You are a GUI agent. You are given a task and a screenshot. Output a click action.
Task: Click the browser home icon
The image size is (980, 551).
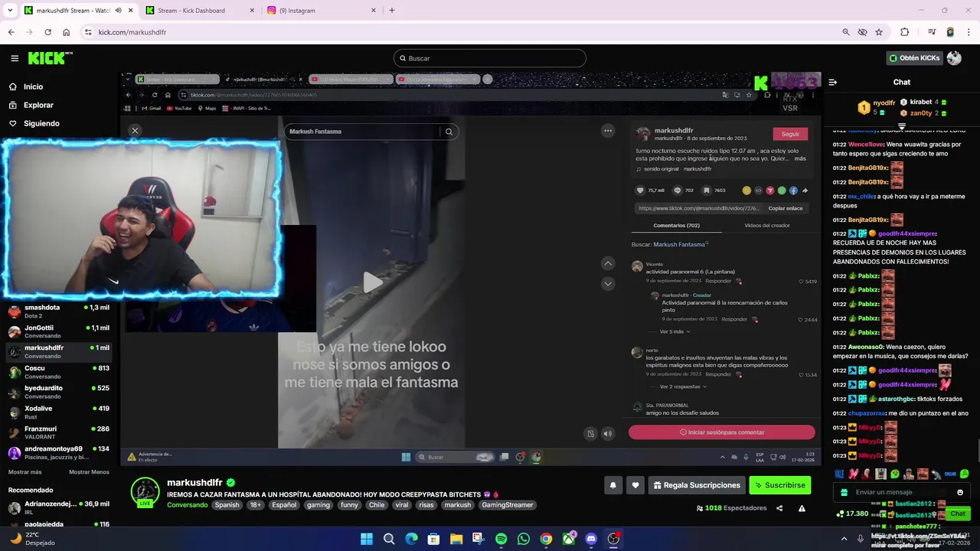pos(66,32)
